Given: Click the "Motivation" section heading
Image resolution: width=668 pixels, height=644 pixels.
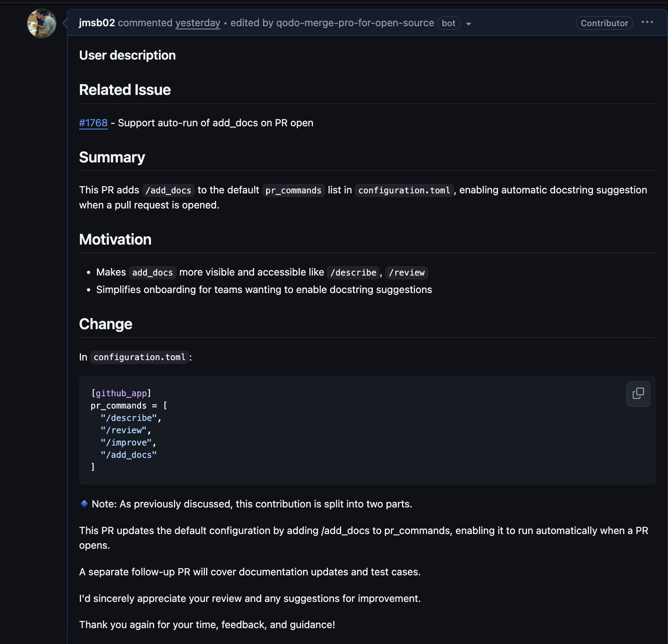Looking at the screenshot, I should point(115,239).
